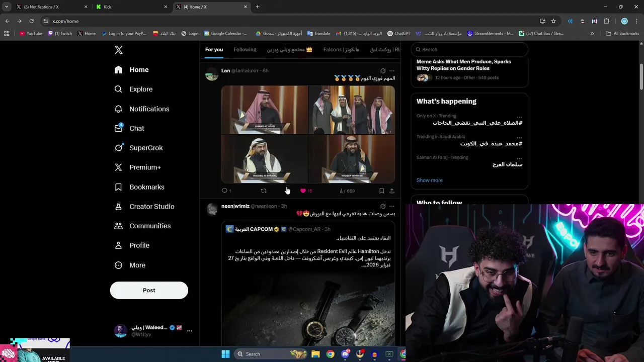Open a new browser tab

[x=258, y=7]
